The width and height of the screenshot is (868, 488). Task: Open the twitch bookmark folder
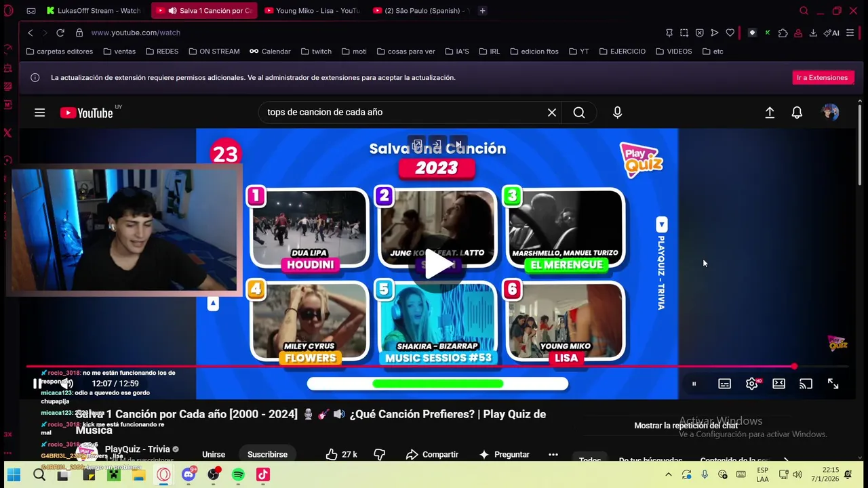(x=316, y=52)
